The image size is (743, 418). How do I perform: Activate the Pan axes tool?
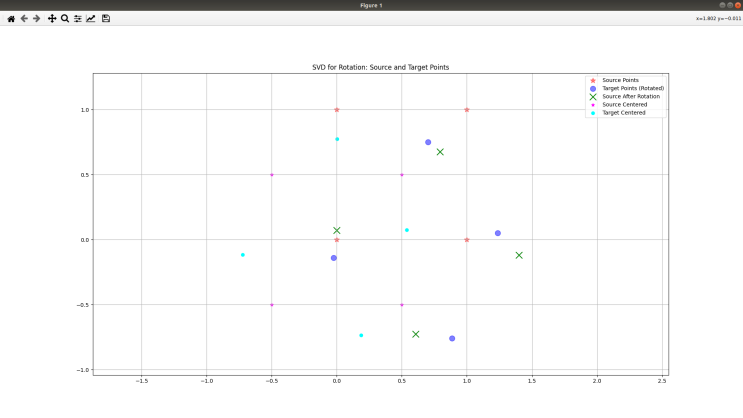pyautogui.click(x=52, y=18)
